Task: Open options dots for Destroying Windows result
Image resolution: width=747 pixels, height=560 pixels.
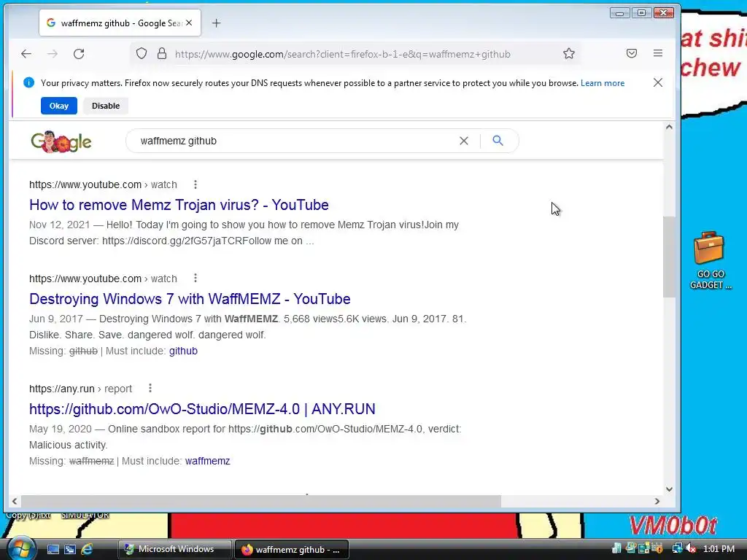Action: pyautogui.click(x=196, y=278)
